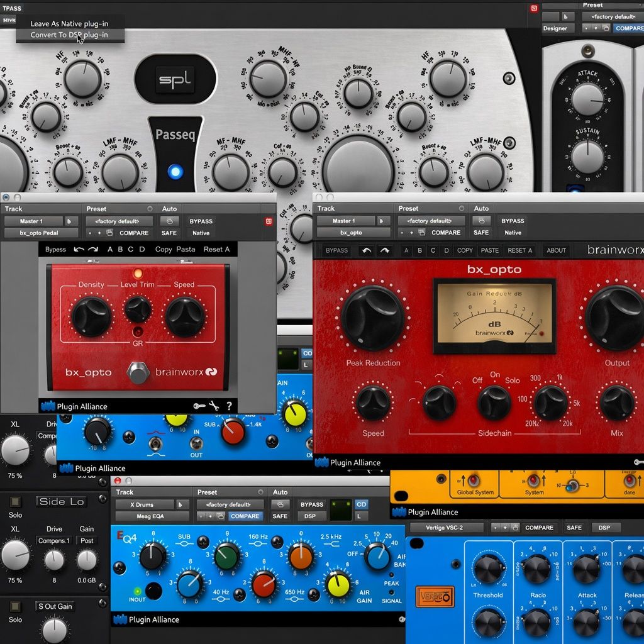The height and width of the screenshot is (644, 644).
Task: Toggle Solo checkbox under Side Lo
Action: pyautogui.click(x=15, y=501)
